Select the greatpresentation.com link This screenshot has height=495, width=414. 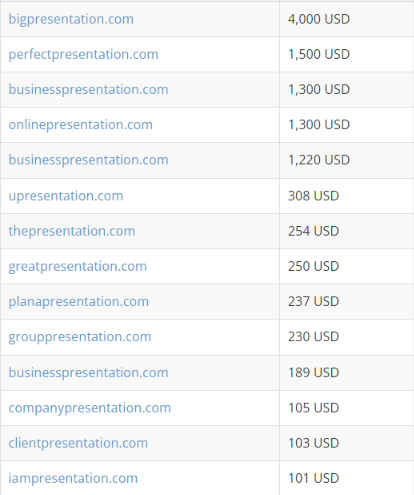coord(77,267)
